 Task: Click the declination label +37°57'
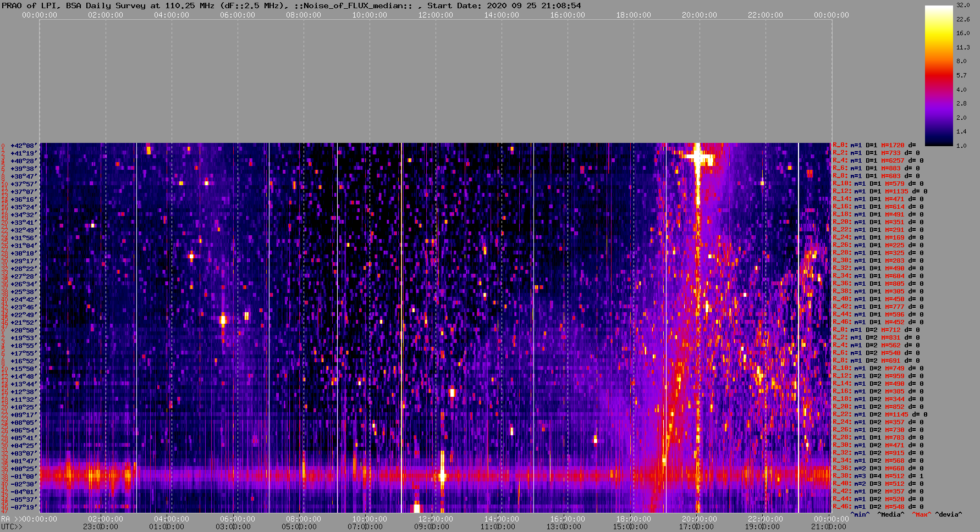pyautogui.click(x=24, y=184)
